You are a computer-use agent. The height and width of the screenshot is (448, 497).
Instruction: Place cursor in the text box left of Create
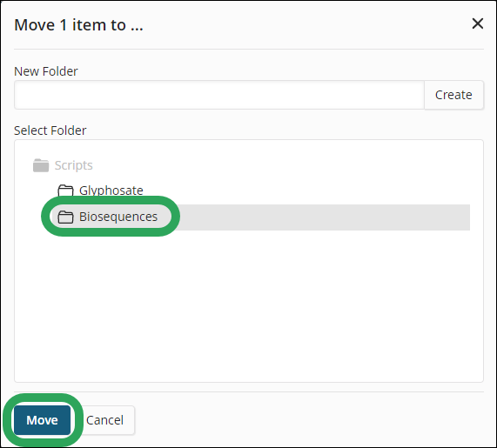pyautogui.click(x=219, y=95)
